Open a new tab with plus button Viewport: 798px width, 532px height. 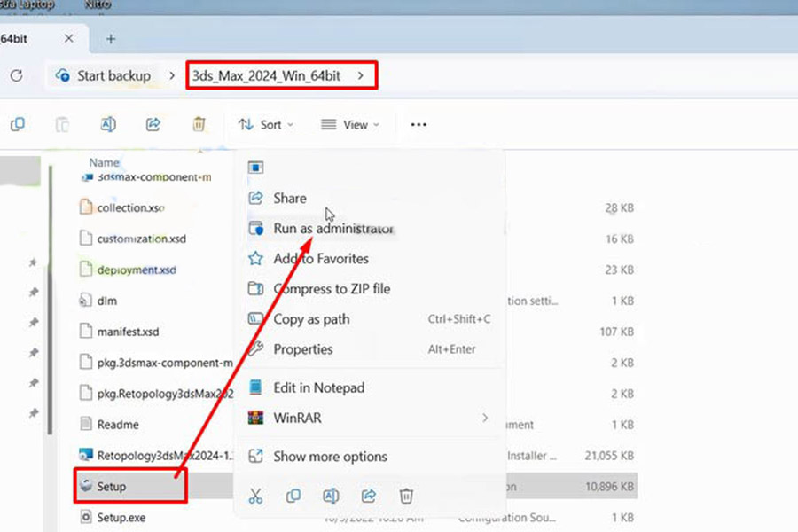[111, 39]
